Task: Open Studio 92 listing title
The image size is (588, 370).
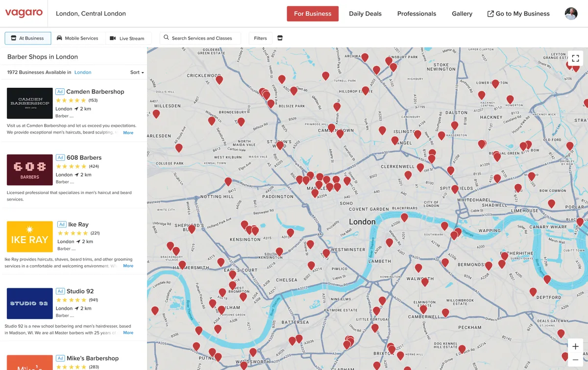Action: point(80,291)
